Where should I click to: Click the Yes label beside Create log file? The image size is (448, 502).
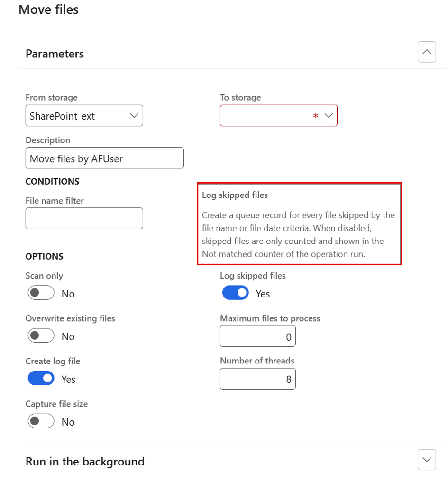(68, 380)
